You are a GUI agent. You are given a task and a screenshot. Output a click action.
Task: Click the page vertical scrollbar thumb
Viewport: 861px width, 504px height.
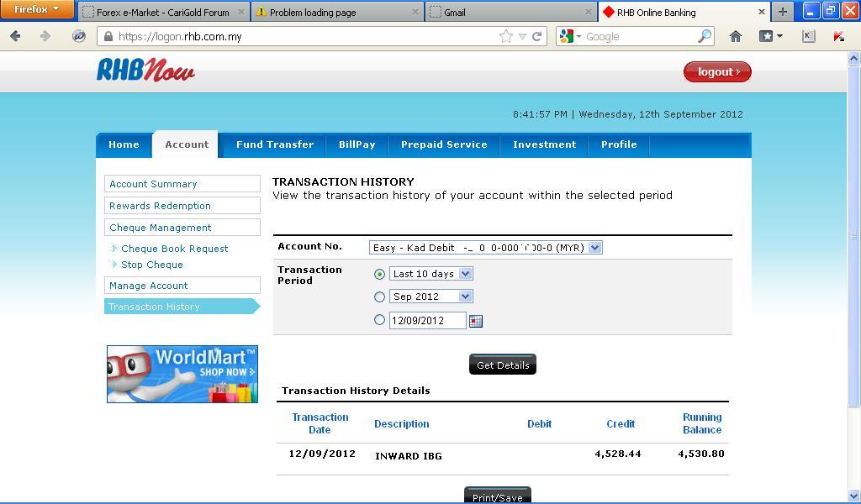click(854, 236)
